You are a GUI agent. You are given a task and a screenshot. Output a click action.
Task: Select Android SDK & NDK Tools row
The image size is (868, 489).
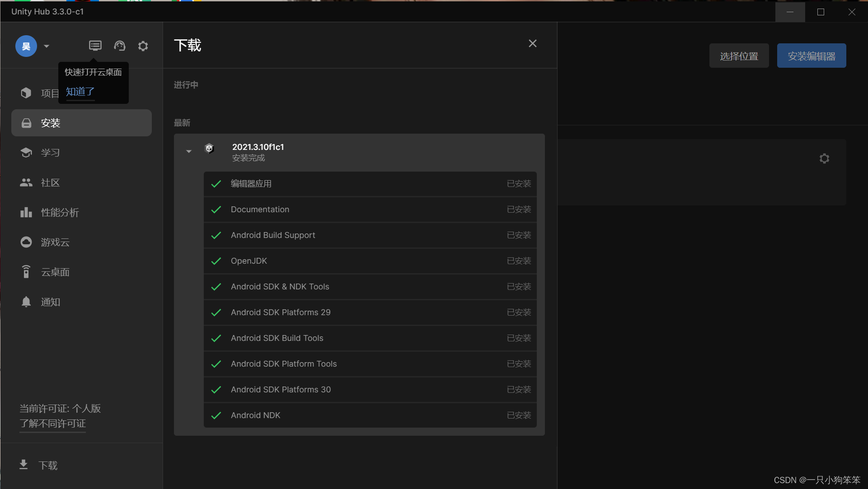pos(370,287)
